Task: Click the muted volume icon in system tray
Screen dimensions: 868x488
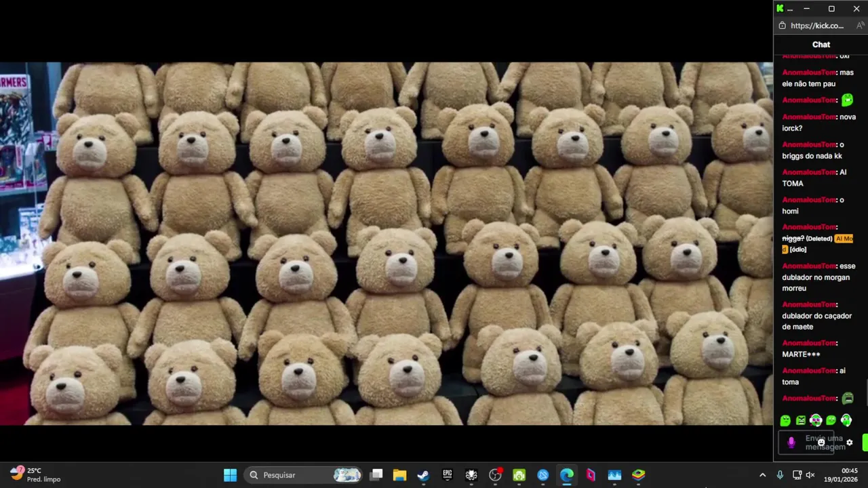Action: coord(810,475)
